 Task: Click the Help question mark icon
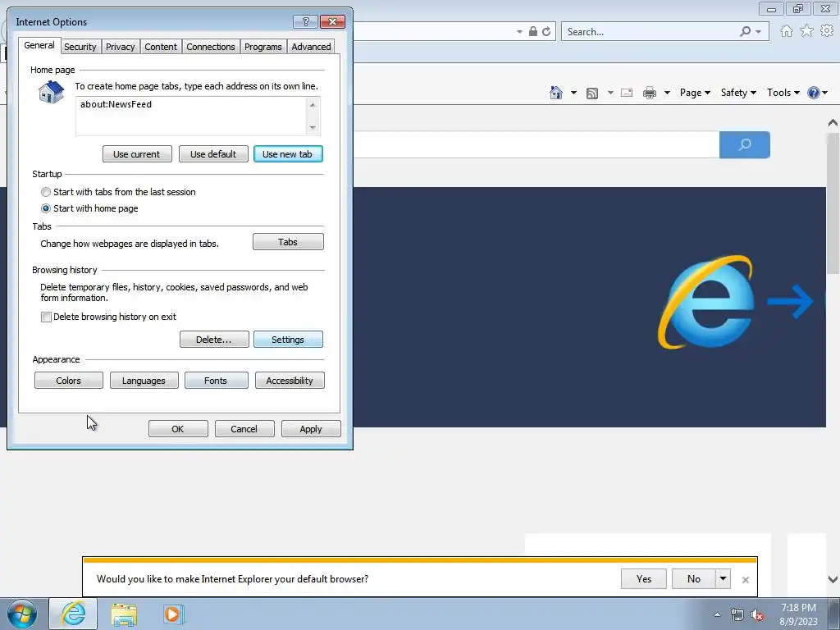(813, 93)
